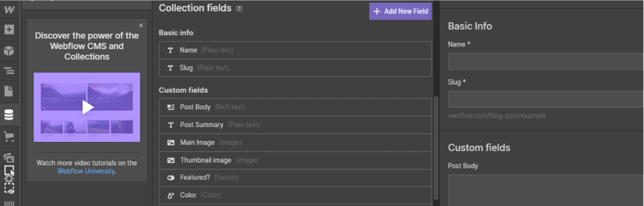644x206 pixels.
Task: Select the Color field row
Action: [x=295, y=195]
